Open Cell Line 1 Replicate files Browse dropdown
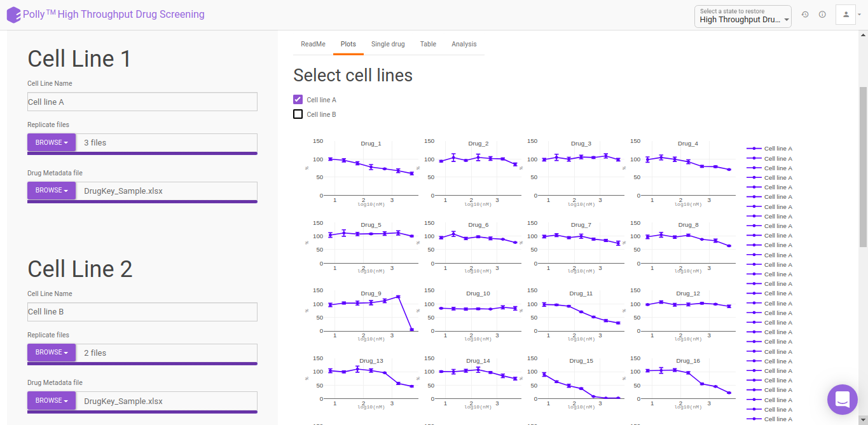 pyautogui.click(x=52, y=142)
